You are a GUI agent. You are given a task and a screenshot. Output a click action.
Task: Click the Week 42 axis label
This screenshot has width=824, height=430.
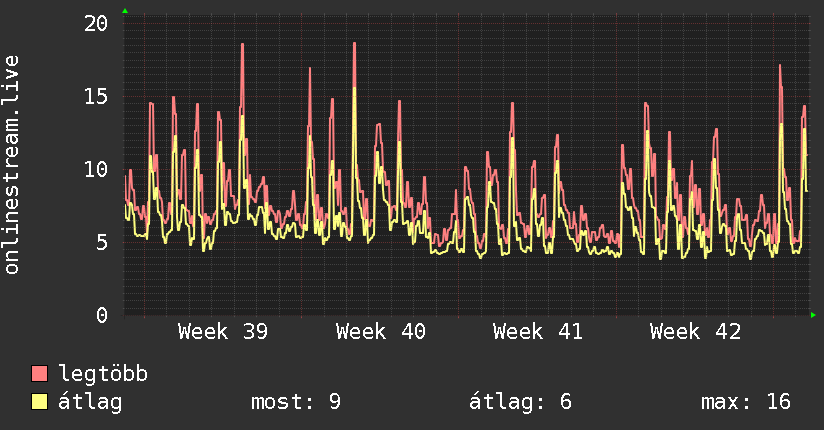(x=695, y=332)
